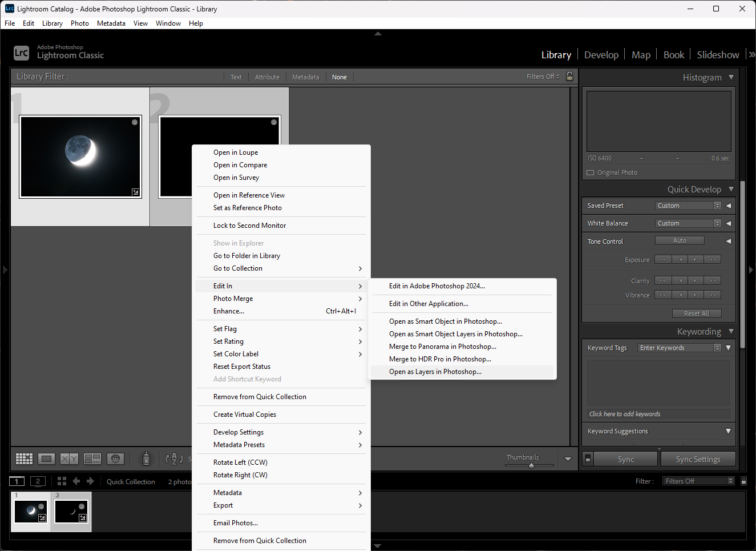Open People view face icon
The width and height of the screenshot is (756, 551).
[x=115, y=459]
